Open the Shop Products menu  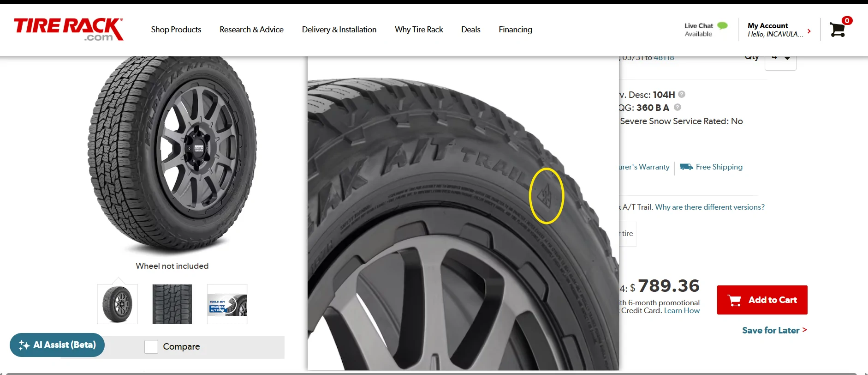(176, 30)
